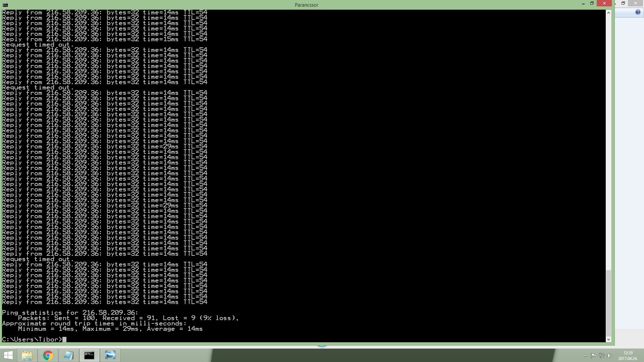The width and height of the screenshot is (644, 362).
Task: Click the Windows Start button
Action: (x=8, y=355)
